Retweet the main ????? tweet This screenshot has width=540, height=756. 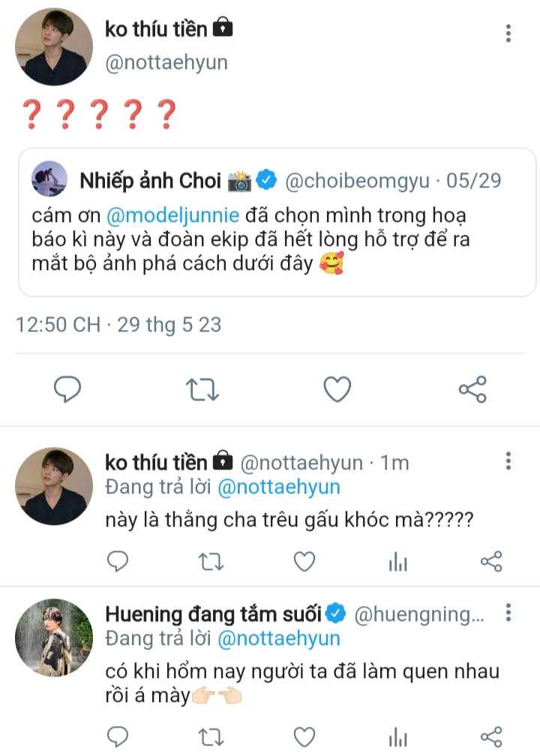coord(202,389)
